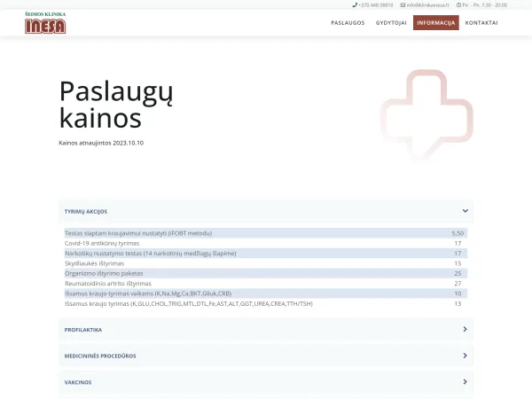Click the price 13 in last row
This screenshot has height=399, width=532.
click(x=458, y=303)
